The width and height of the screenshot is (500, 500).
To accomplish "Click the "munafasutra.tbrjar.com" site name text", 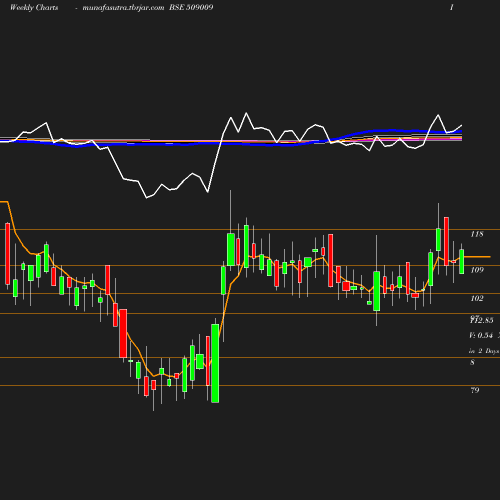I will pyautogui.click(x=123, y=7).
